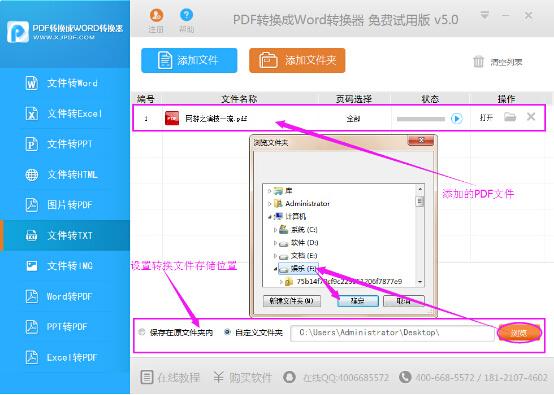Select 软件 (D:) drive
Viewport: 554px width, 395px height.
[x=299, y=243]
